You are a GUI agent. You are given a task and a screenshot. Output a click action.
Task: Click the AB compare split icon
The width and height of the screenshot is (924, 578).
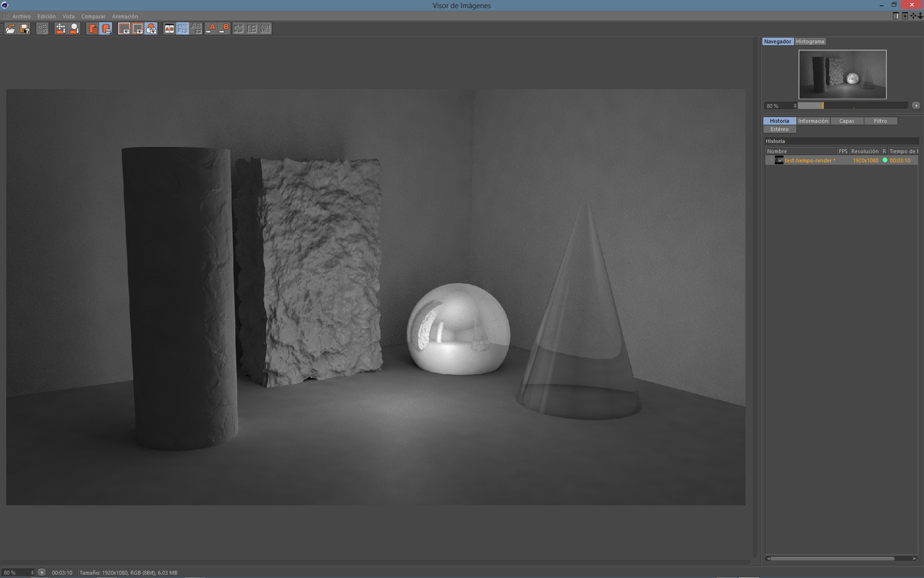click(x=169, y=29)
